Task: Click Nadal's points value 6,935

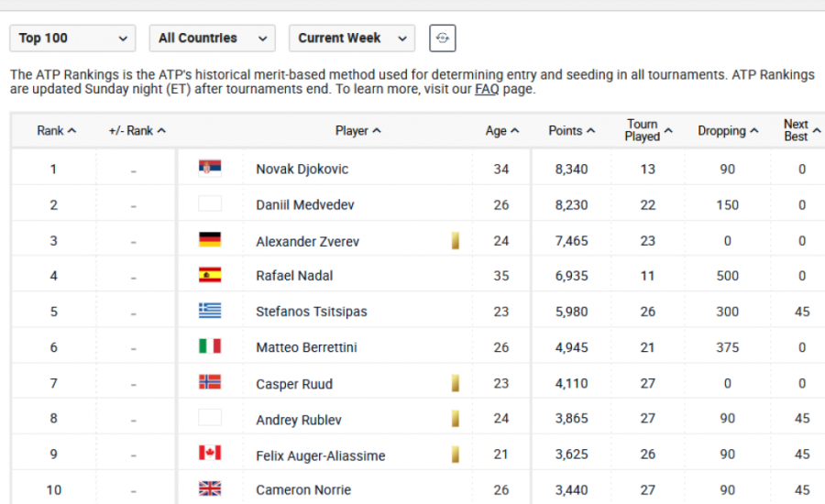Action: [571, 276]
